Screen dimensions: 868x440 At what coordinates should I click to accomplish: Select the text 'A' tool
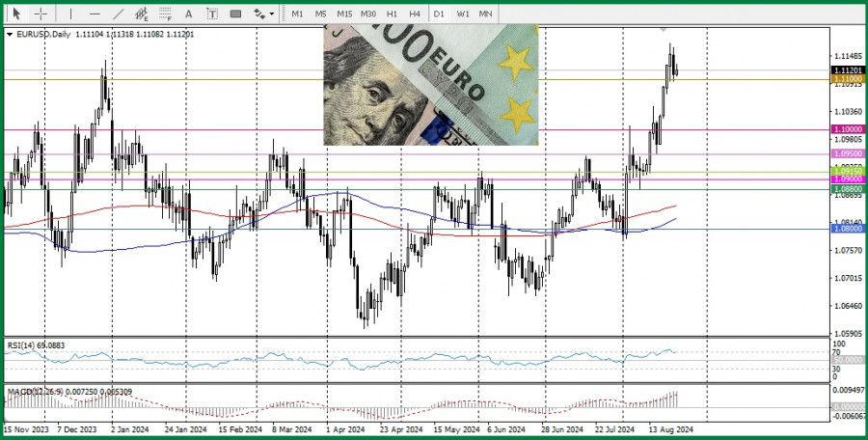188,14
